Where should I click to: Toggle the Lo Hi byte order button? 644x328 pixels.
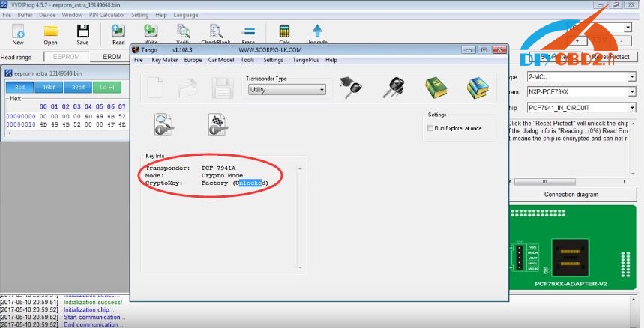point(107,88)
